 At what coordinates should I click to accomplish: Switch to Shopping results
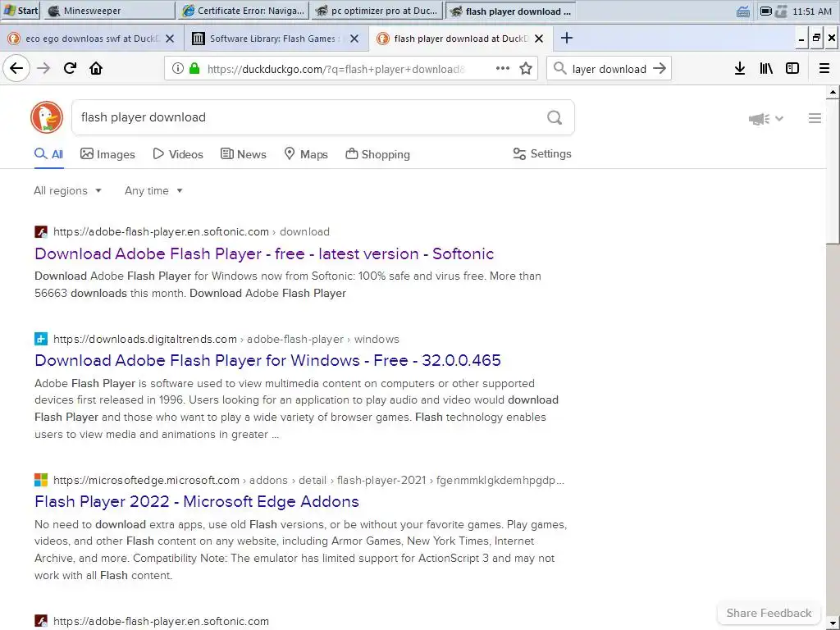coord(377,154)
